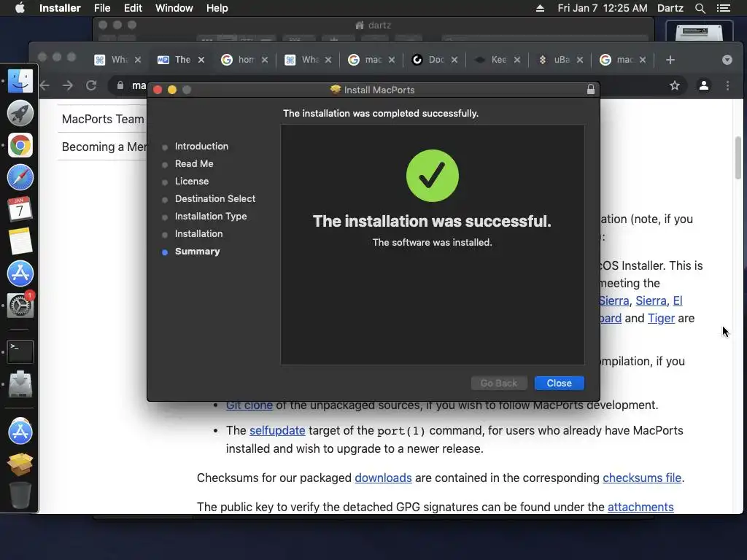Open Google Chrome from the Dock
This screenshot has width=747, height=560.
pyautogui.click(x=20, y=145)
